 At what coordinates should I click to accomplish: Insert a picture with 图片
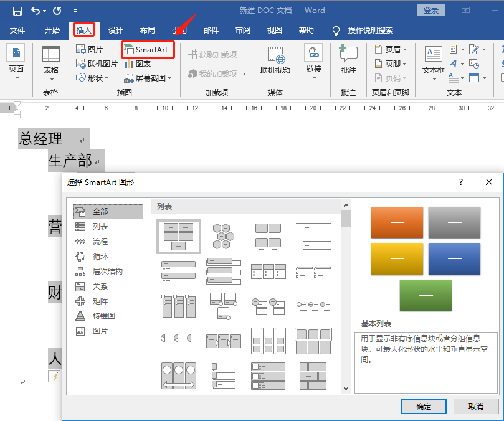(x=90, y=49)
